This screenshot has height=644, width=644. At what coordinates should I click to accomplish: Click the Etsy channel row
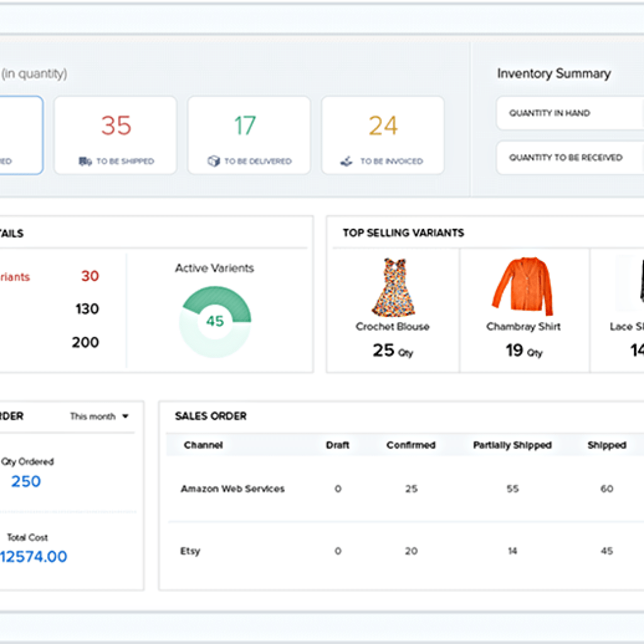(190, 551)
